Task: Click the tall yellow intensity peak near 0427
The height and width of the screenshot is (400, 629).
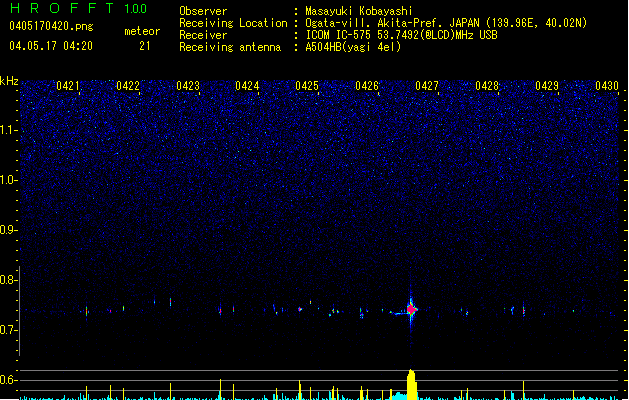Action: coord(411,384)
